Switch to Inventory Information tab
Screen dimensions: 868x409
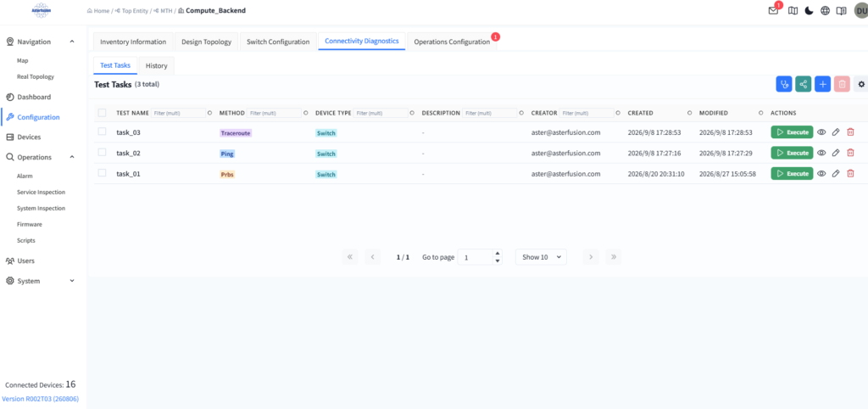coord(133,42)
